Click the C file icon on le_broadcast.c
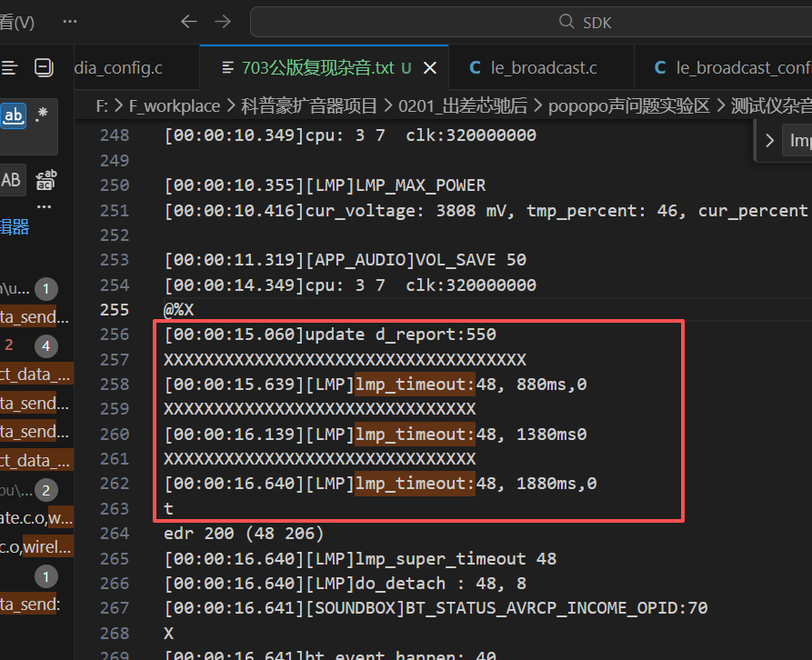Screen dimensions: 812x660 pyautogui.click(x=475, y=68)
